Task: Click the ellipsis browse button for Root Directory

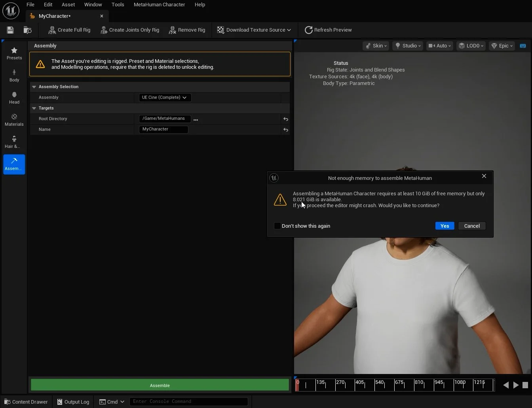Action: click(x=196, y=119)
